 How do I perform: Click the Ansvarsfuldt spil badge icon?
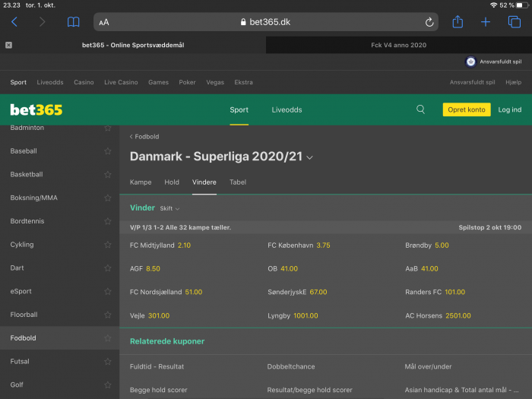[470, 62]
